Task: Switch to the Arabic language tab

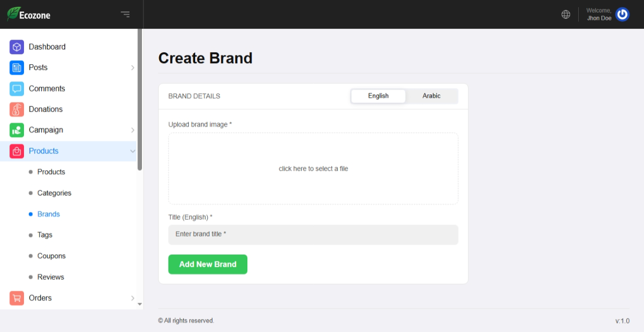Action: tap(432, 96)
